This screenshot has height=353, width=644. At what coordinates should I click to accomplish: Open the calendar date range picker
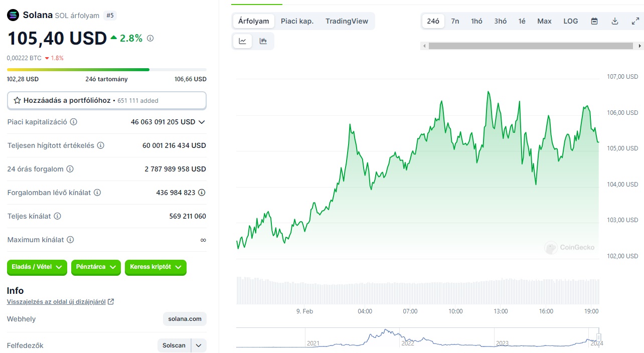click(x=594, y=21)
